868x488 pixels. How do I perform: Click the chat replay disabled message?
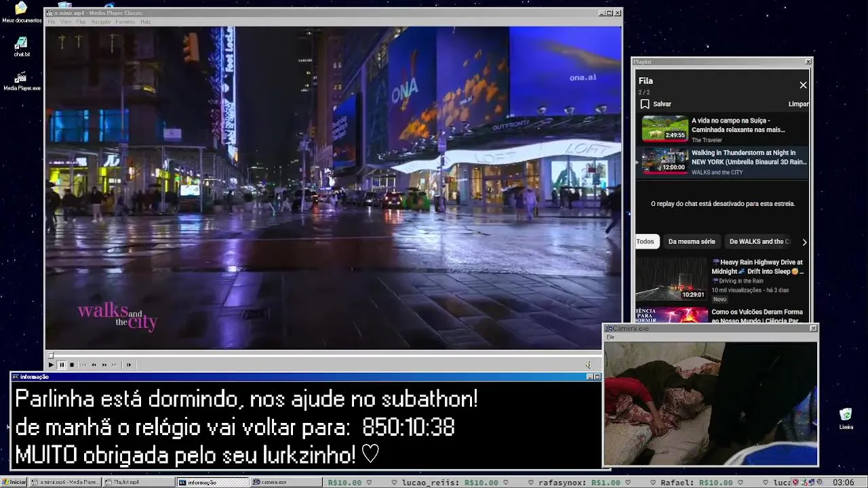pyautogui.click(x=723, y=203)
